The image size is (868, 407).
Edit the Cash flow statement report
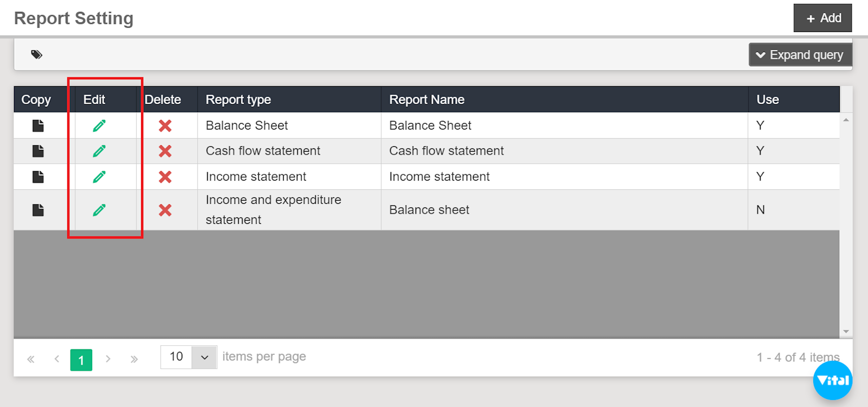click(x=99, y=151)
